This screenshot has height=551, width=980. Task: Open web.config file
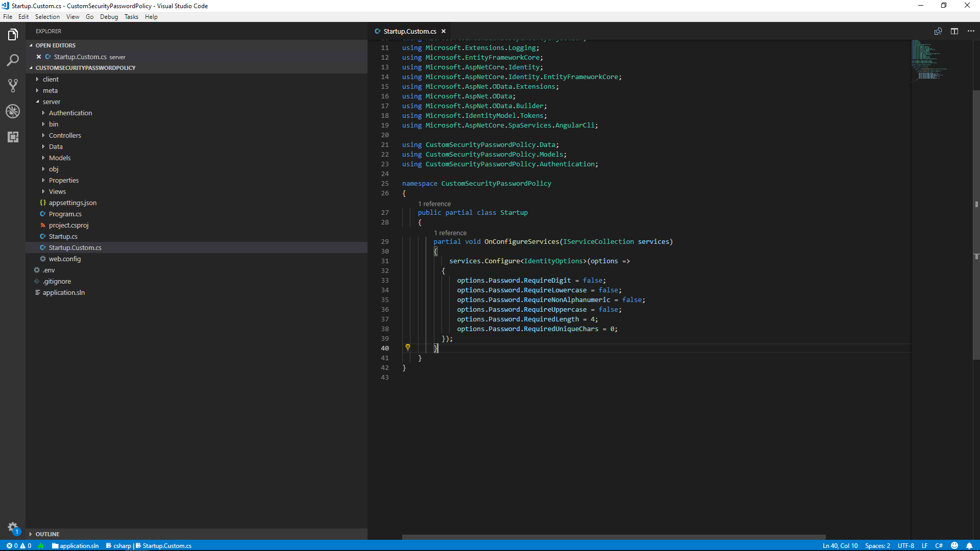(x=197, y=259)
